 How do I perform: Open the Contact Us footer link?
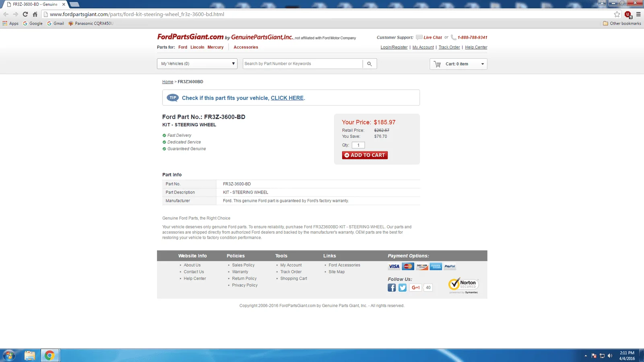tap(194, 272)
